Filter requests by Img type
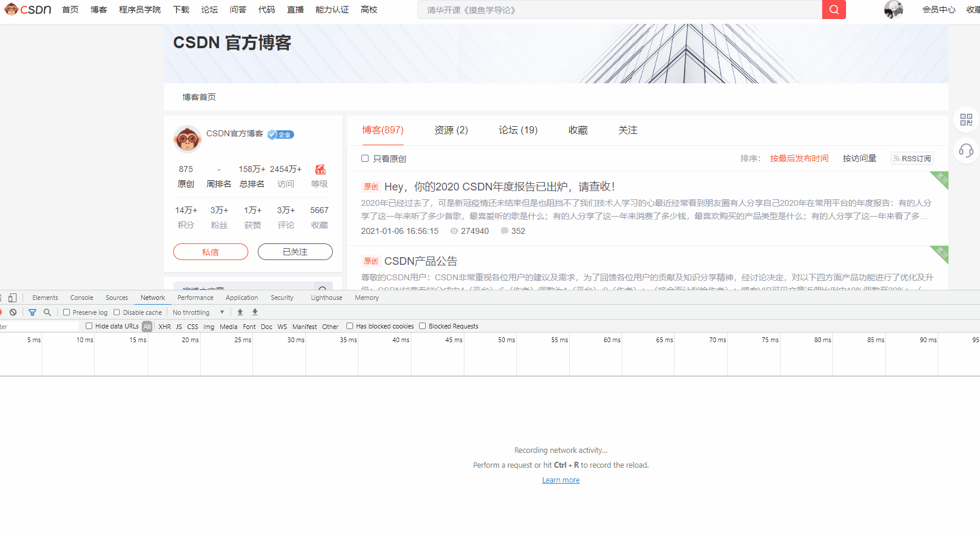The height and width of the screenshot is (535, 980). [x=209, y=326]
